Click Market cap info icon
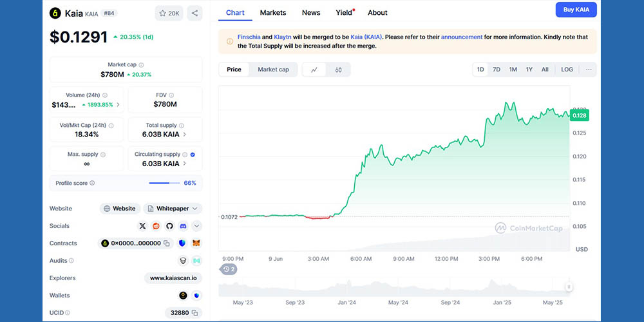This screenshot has height=322, width=644. [141, 65]
